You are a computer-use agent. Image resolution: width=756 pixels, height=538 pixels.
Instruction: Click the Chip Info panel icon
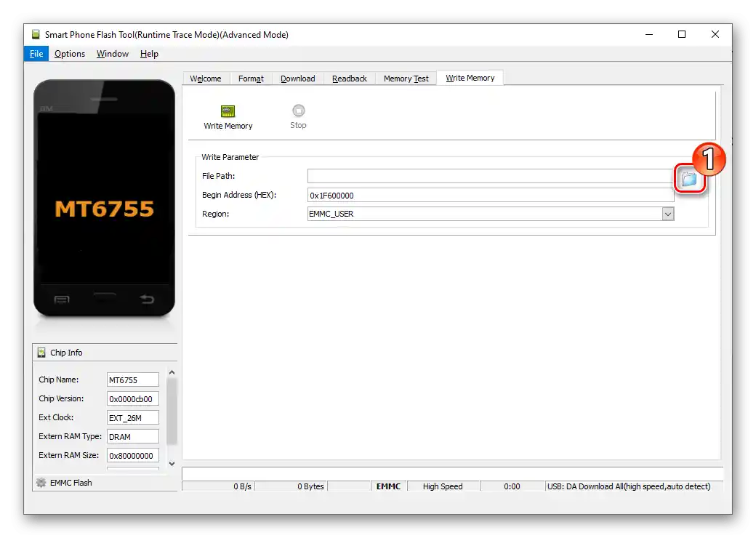coord(41,353)
